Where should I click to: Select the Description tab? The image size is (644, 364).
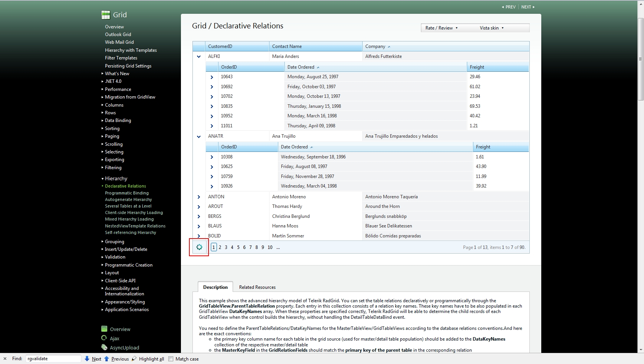pos(215,287)
